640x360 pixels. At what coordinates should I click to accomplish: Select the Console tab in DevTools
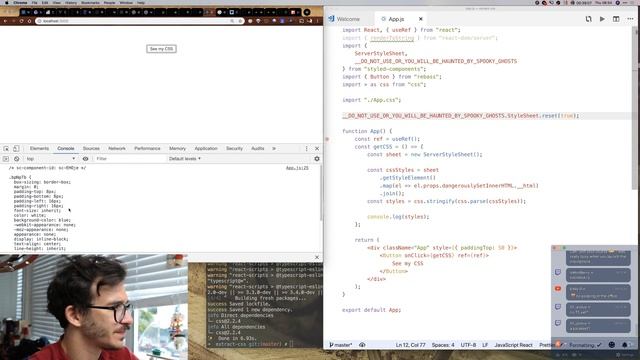(66, 149)
